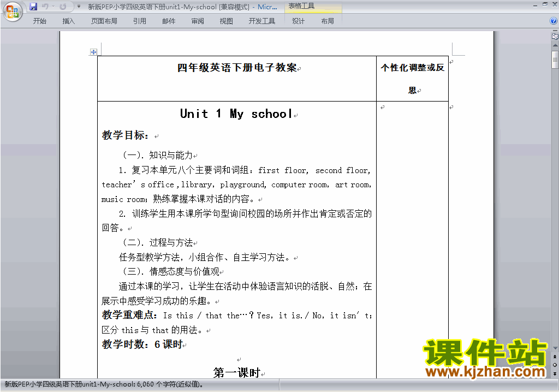Open the 插入 ribbon tab
The width and height of the screenshot is (559, 392).
(68, 21)
